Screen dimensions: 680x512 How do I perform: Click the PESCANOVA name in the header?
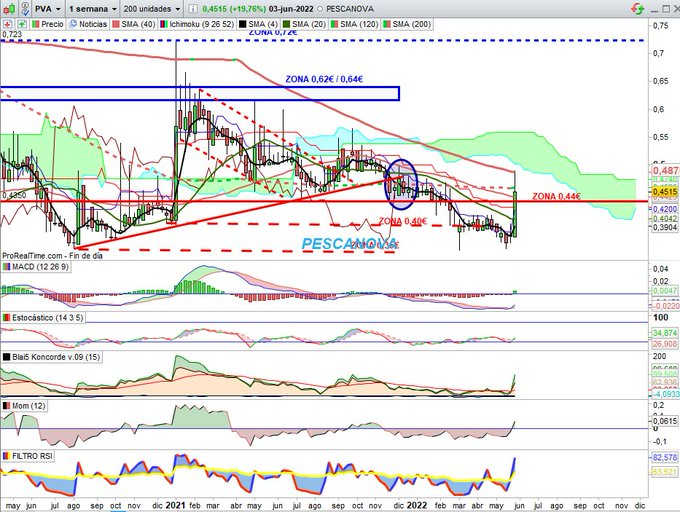350,9
